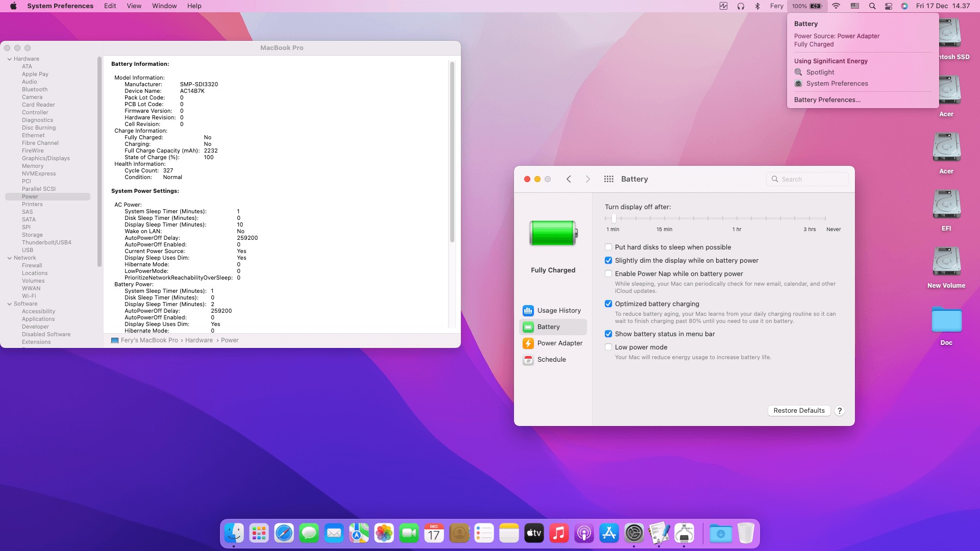Viewport: 980px width, 551px height.
Task: Go back in Battery preferences window
Action: pos(569,179)
